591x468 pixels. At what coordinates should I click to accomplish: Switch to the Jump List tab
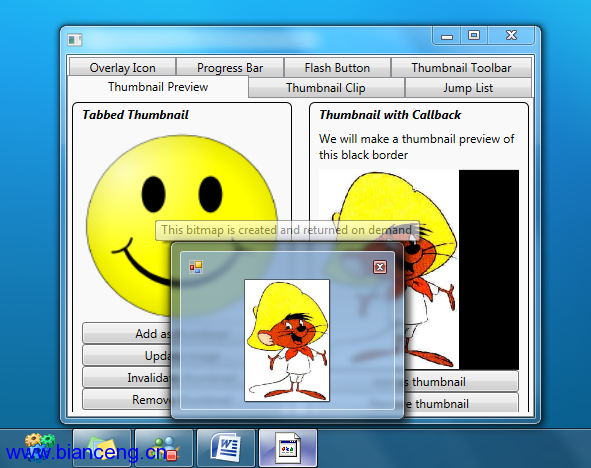tap(468, 88)
